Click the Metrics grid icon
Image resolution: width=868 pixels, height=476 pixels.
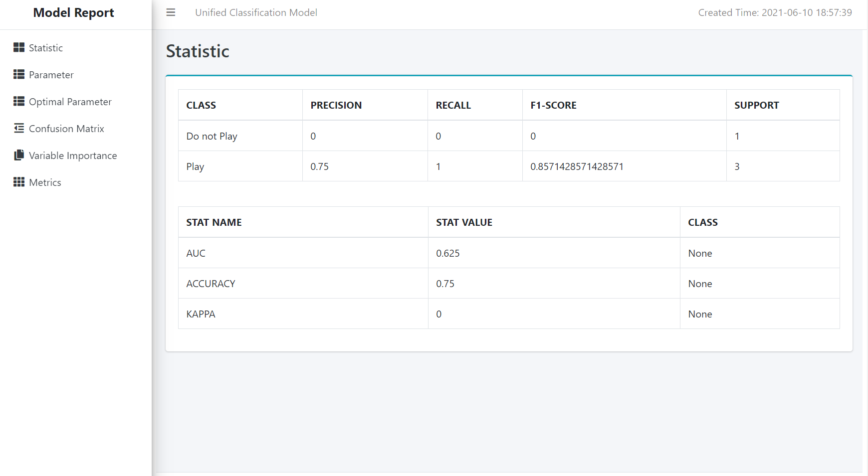[x=19, y=182]
